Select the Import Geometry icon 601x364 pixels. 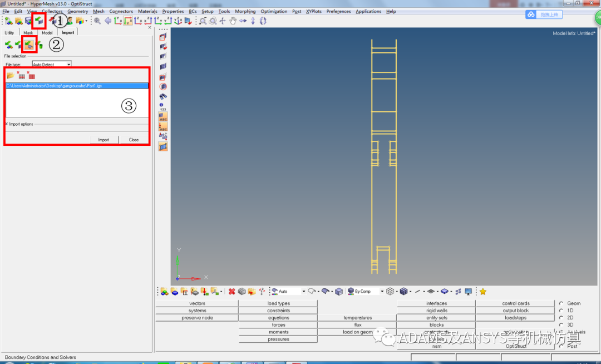(x=29, y=45)
